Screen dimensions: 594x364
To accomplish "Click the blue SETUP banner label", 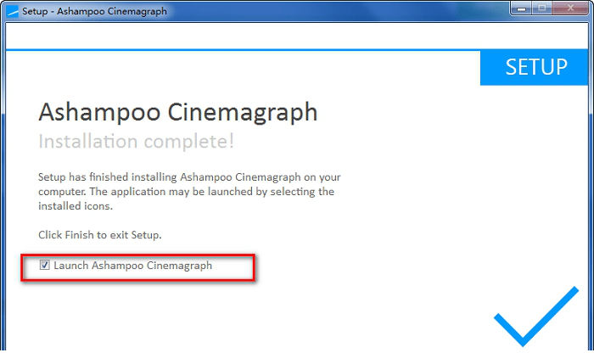I will click(534, 67).
